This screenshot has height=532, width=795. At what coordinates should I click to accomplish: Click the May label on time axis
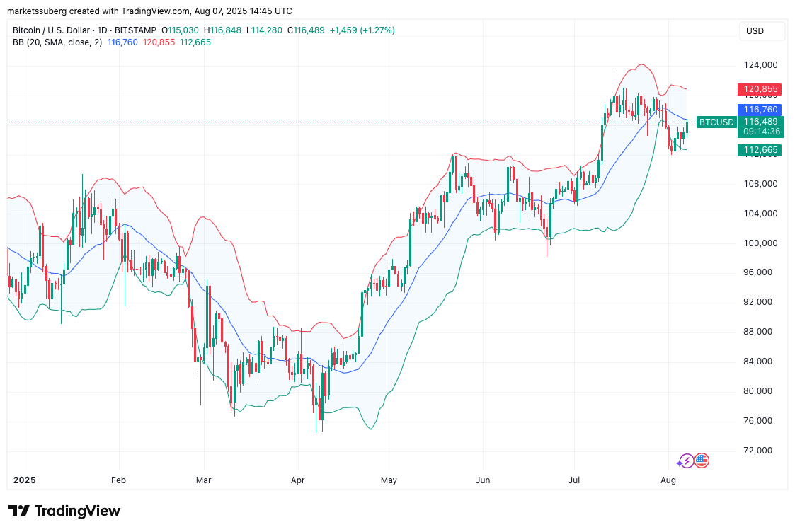point(389,480)
